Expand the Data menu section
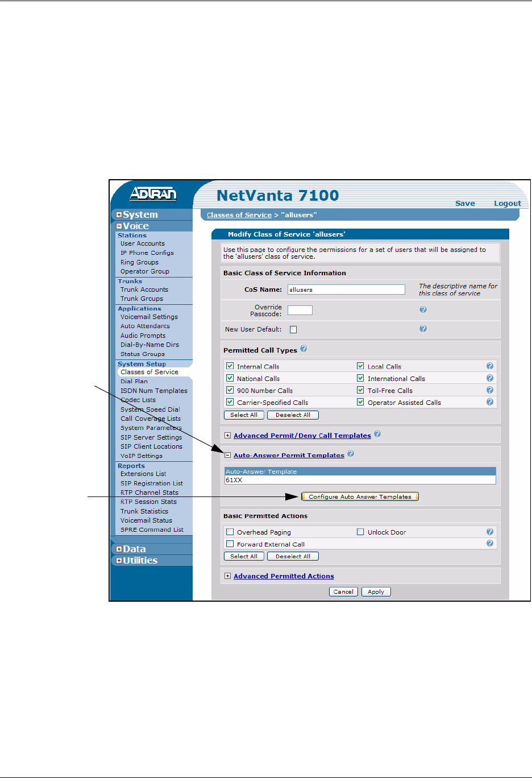 (119, 549)
